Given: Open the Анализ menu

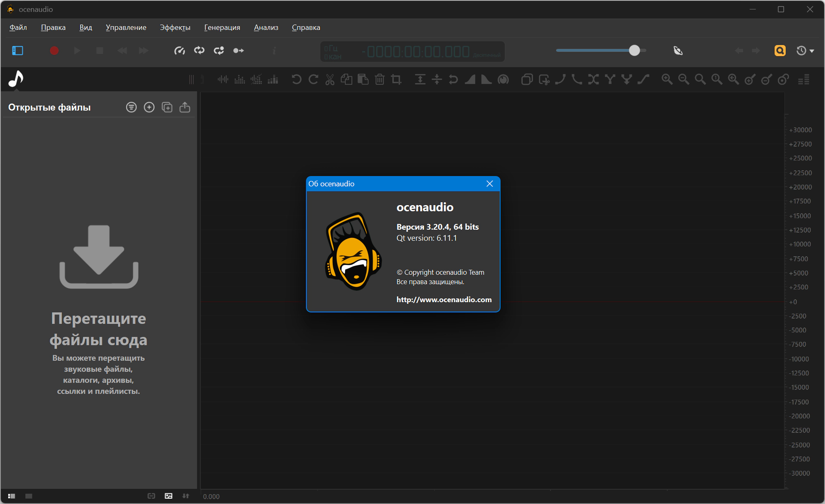Looking at the screenshot, I should (266, 27).
